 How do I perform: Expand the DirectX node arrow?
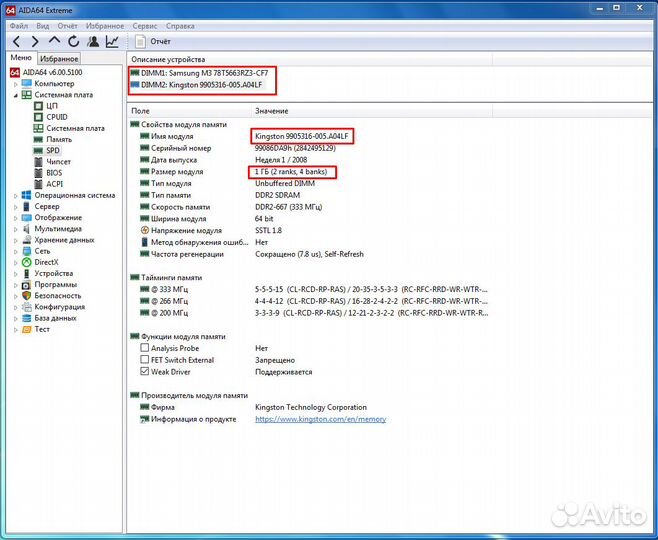click(16, 263)
